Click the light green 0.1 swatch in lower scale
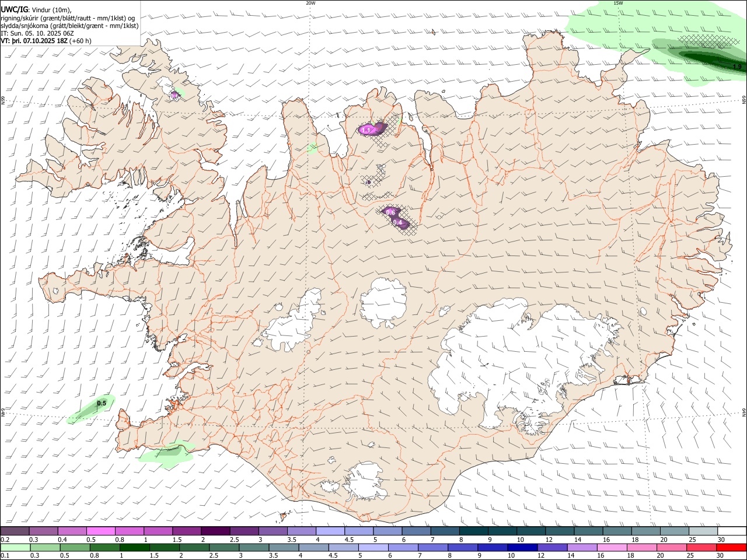Screen dimensions: 747x560 [x=15, y=548]
